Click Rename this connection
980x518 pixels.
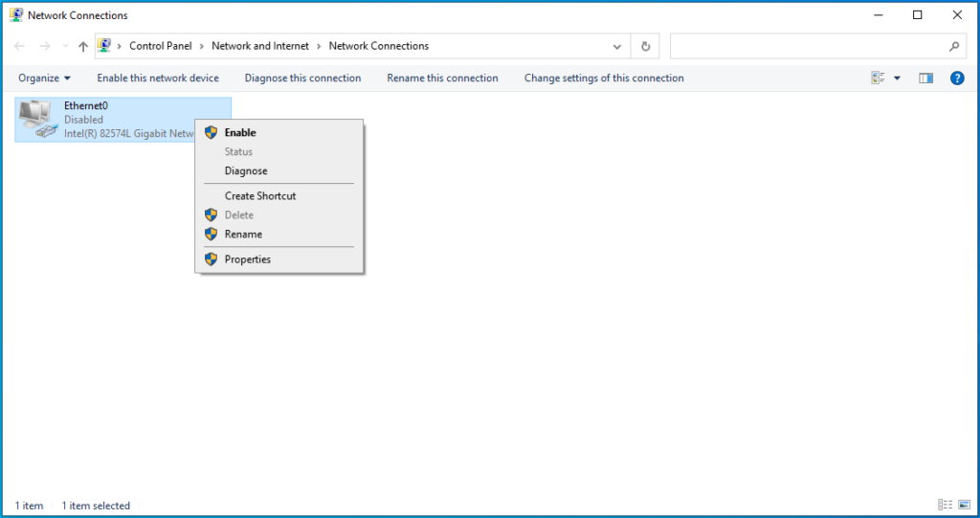(442, 79)
